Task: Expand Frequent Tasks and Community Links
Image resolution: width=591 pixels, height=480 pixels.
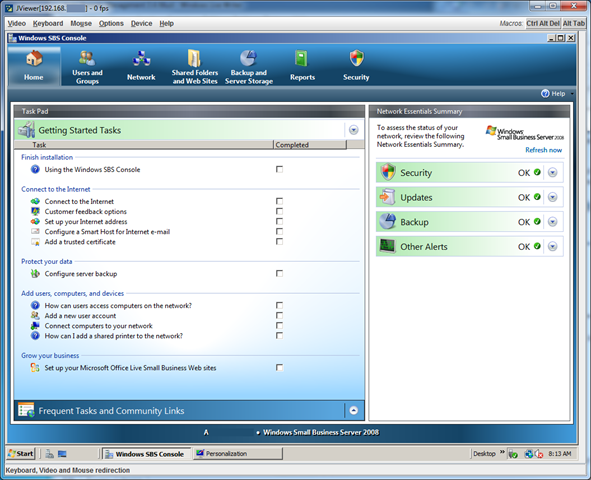Action: click(354, 411)
